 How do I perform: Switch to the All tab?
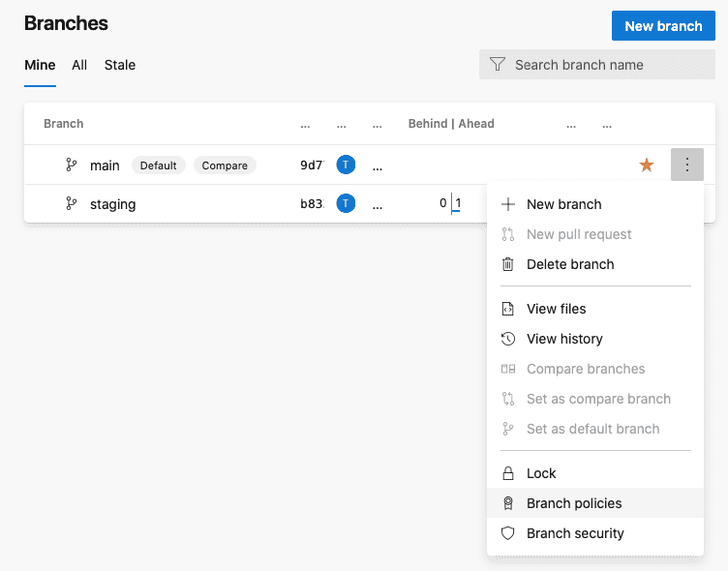click(x=79, y=65)
